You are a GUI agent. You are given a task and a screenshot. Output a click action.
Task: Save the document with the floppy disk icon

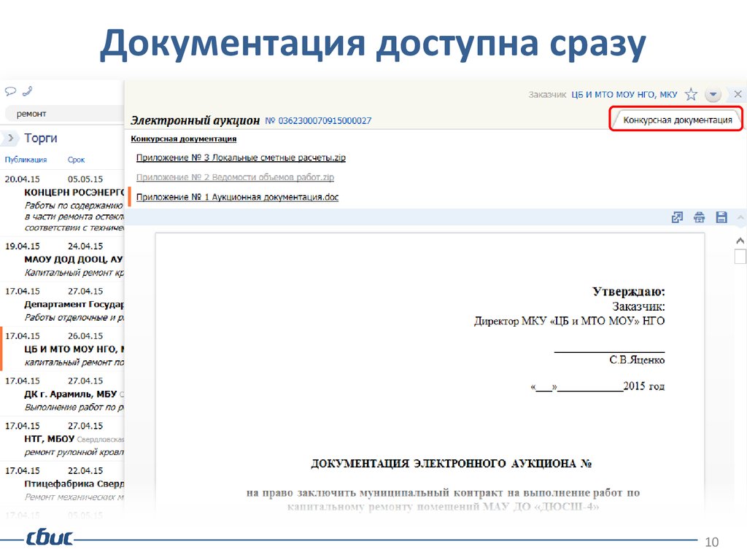point(721,217)
